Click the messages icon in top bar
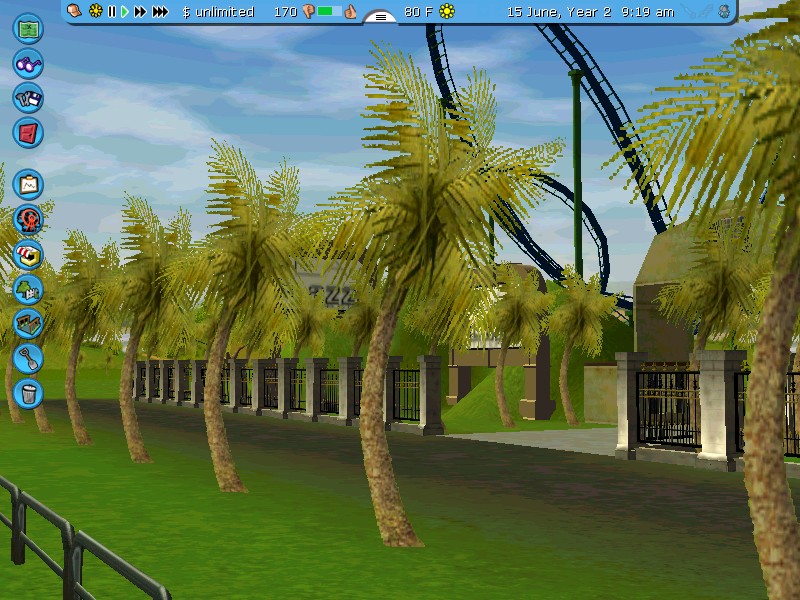Image resolution: width=800 pixels, height=600 pixels. click(74, 11)
